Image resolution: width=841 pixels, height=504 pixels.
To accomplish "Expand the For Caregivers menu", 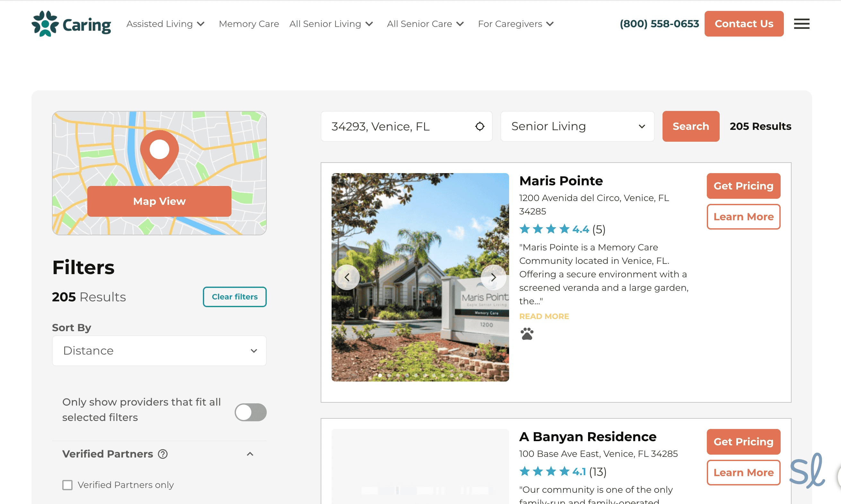I will tap(516, 24).
